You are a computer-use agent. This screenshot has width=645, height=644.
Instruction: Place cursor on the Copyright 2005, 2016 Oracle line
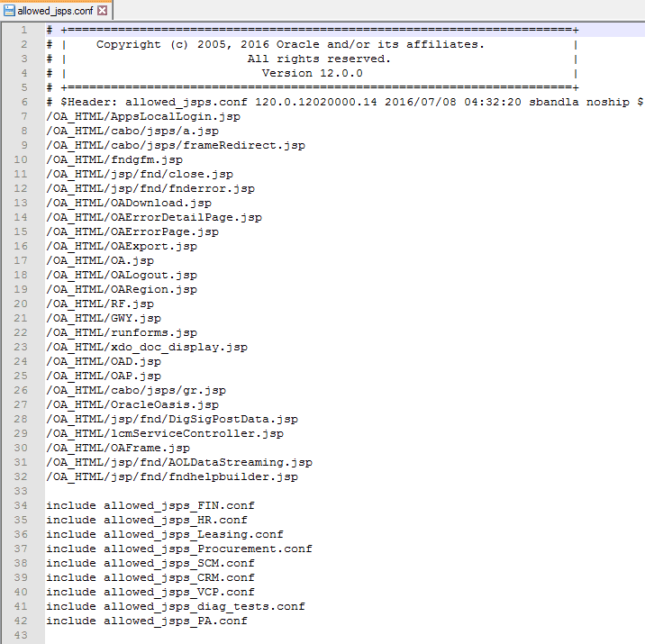pos(290,44)
